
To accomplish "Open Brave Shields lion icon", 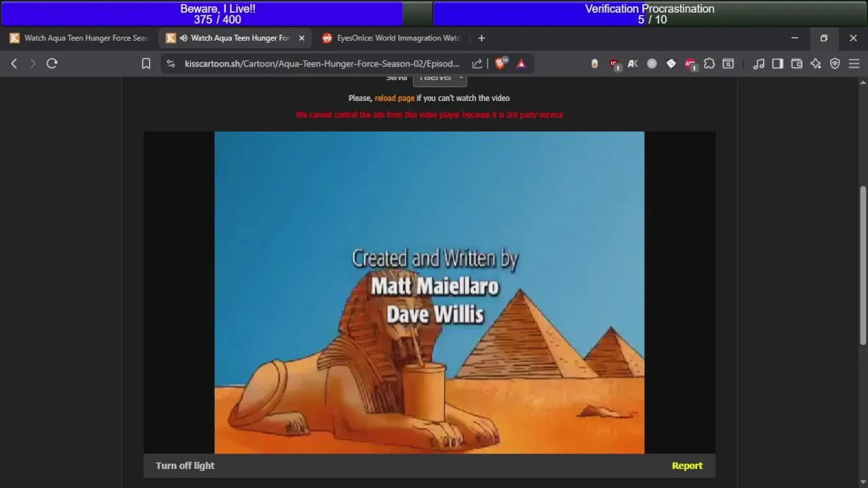I will [500, 63].
